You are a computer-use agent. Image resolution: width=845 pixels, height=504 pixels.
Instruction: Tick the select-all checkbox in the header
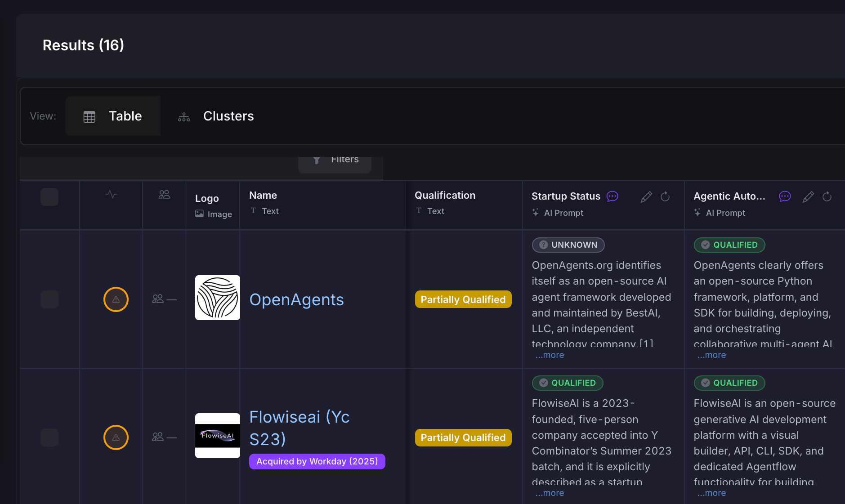(49, 197)
